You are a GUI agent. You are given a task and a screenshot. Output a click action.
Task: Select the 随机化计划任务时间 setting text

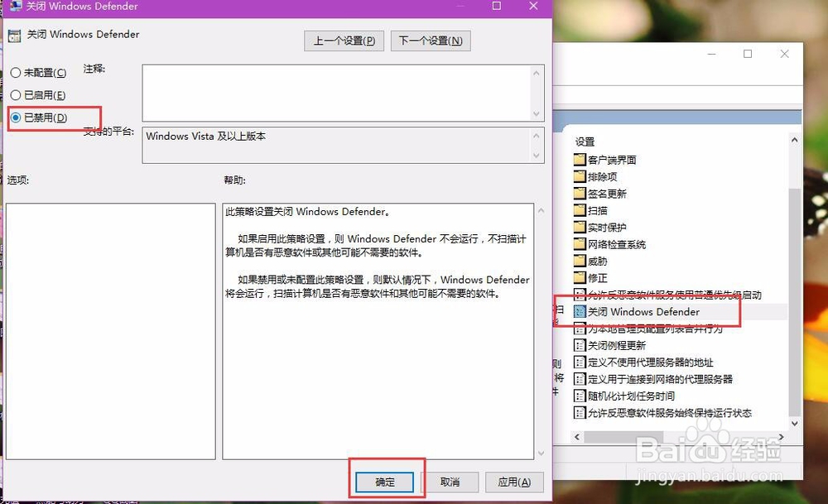(x=632, y=396)
